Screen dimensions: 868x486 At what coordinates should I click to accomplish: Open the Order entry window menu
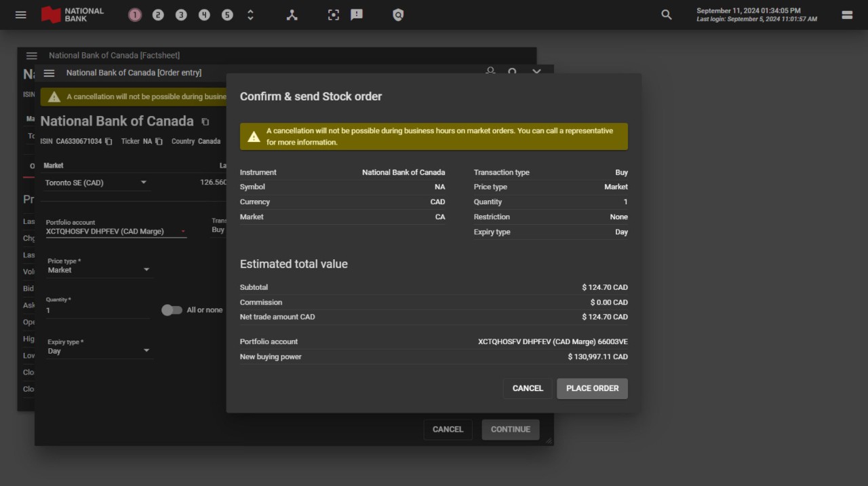coord(49,73)
